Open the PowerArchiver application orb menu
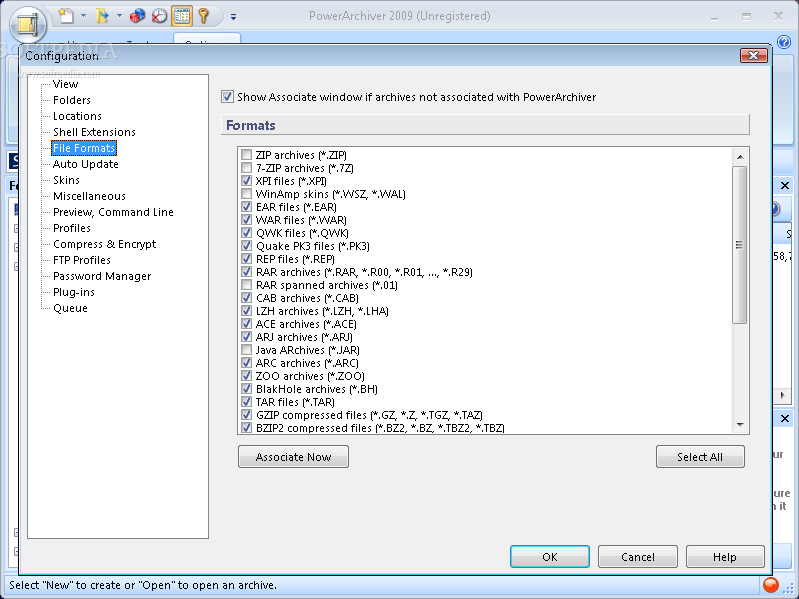Screen dimensions: 799x599 (28, 24)
